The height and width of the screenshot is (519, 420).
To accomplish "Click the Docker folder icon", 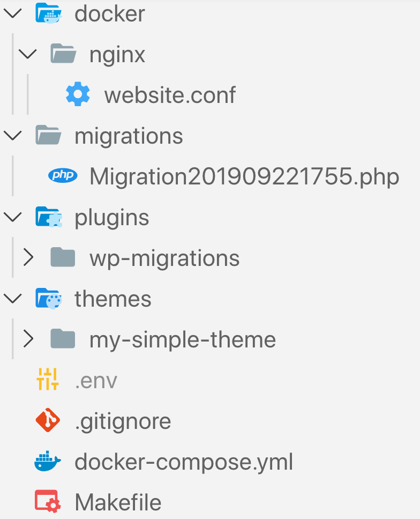I will tap(49, 13).
